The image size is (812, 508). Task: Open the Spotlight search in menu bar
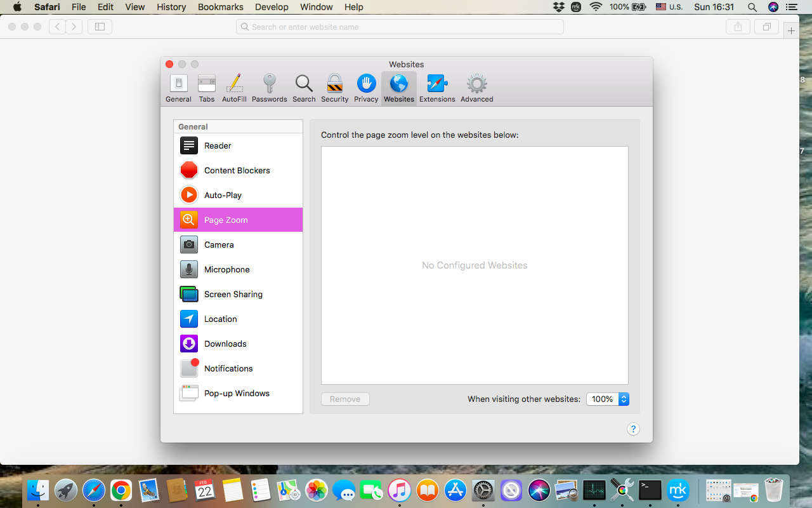click(x=752, y=7)
